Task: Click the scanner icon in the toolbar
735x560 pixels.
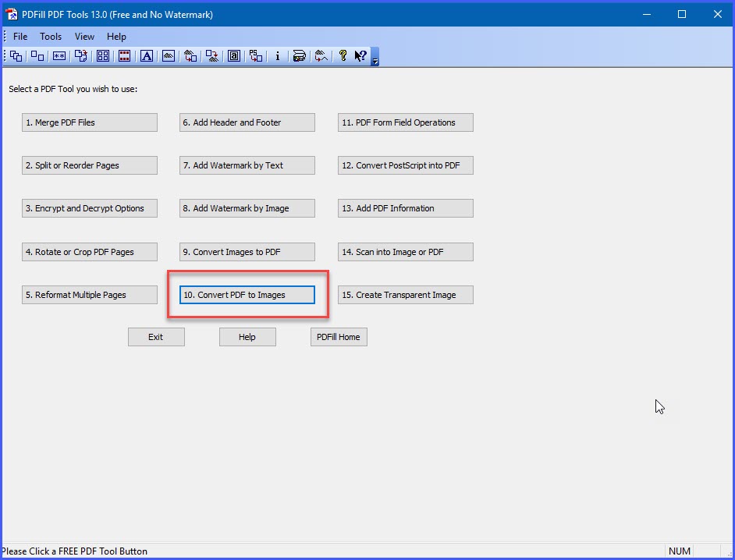Action: (x=299, y=55)
